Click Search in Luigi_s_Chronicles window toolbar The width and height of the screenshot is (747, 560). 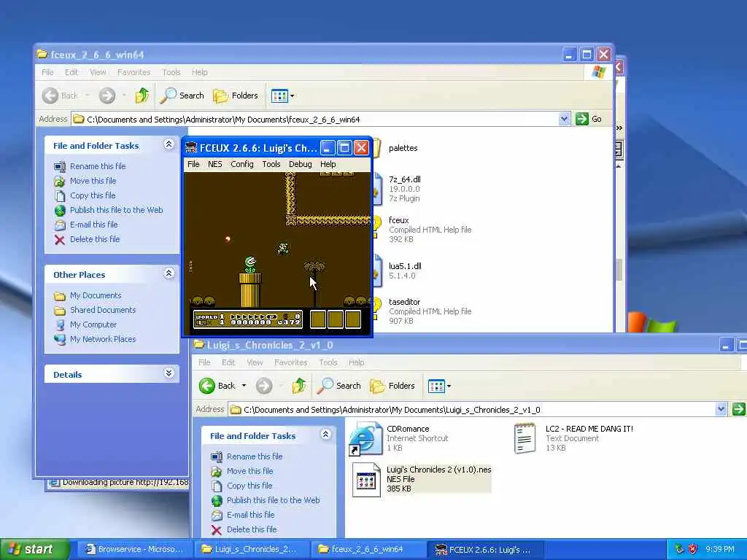click(338, 386)
